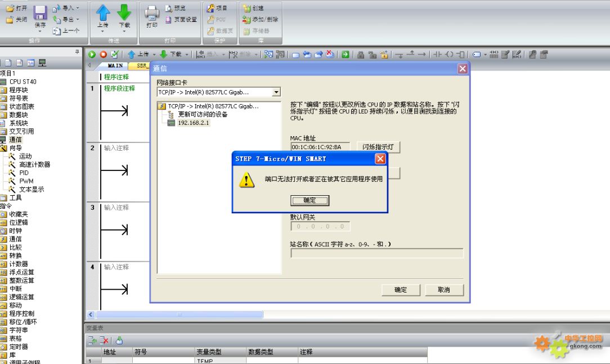Open 预览 print preview
The image size is (610, 364).
[x=175, y=8]
